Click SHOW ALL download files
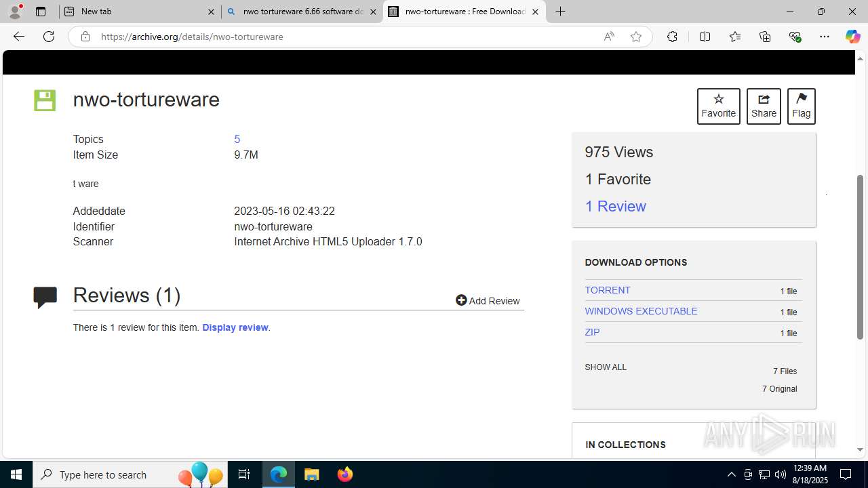This screenshot has width=868, height=488. [606, 367]
